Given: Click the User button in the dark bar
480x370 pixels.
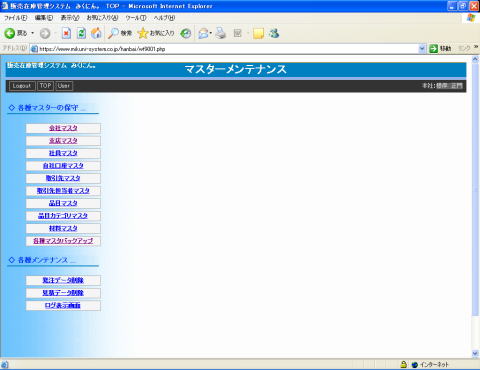Looking at the screenshot, I should (64, 86).
